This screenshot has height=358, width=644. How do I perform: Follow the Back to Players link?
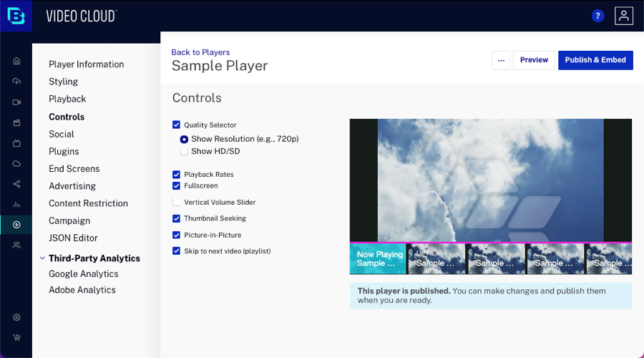click(x=200, y=52)
